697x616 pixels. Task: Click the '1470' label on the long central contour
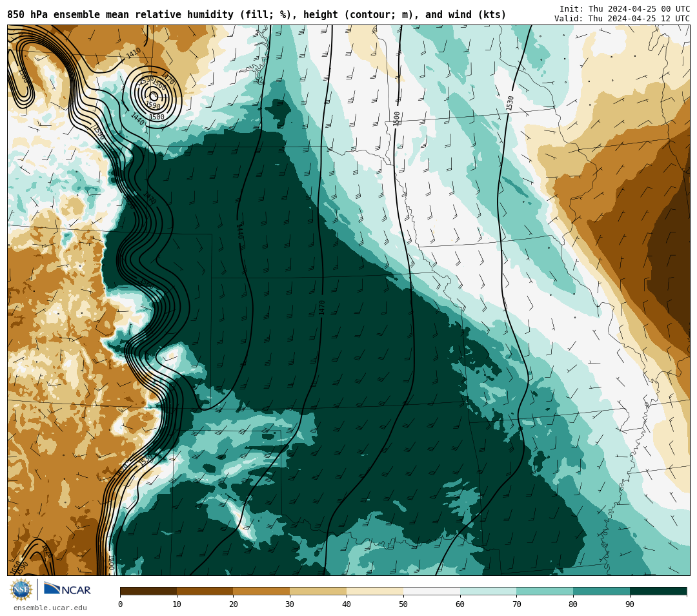click(322, 308)
